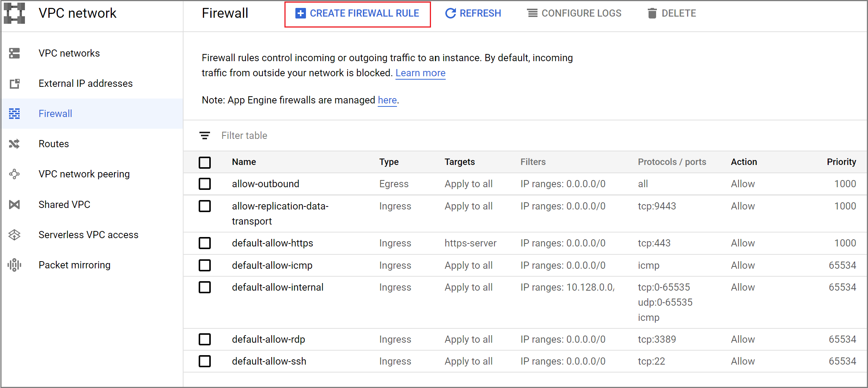Click REFRESH in the toolbar
The height and width of the screenshot is (388, 868).
(x=473, y=13)
